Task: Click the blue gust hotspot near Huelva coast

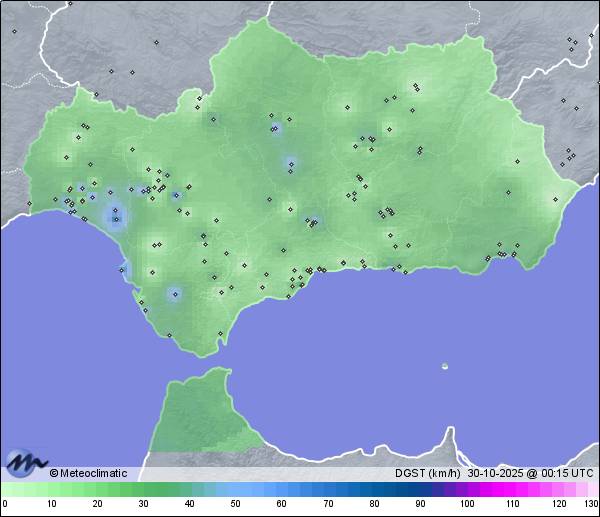Action: [116, 214]
